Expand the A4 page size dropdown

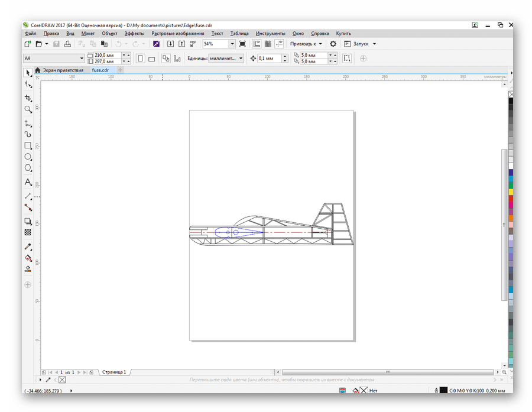pyautogui.click(x=82, y=59)
